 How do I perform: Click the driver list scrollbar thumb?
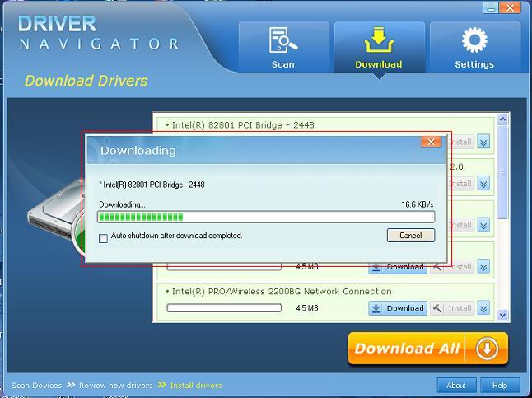pos(502,172)
